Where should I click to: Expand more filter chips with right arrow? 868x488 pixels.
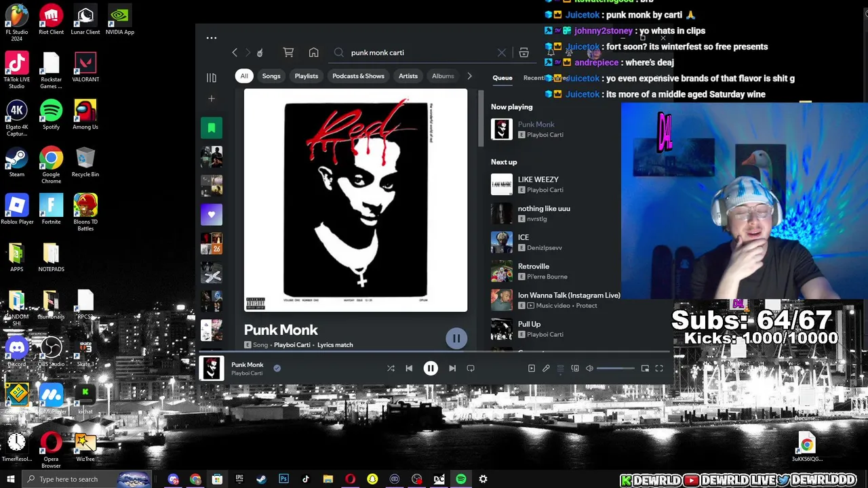pos(469,76)
